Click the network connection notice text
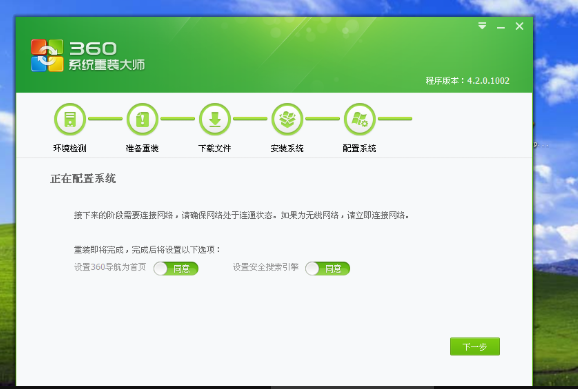The width and height of the screenshot is (578, 389). click(241, 215)
